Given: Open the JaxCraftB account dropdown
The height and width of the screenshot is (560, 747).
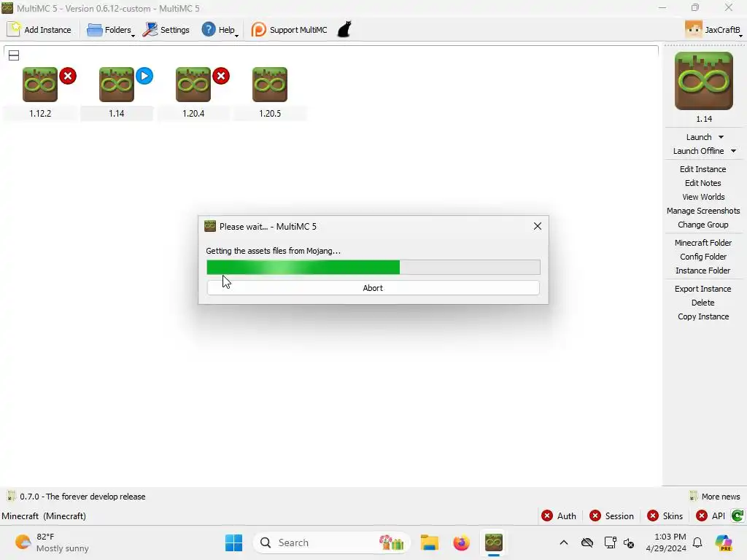Looking at the screenshot, I should (713, 29).
